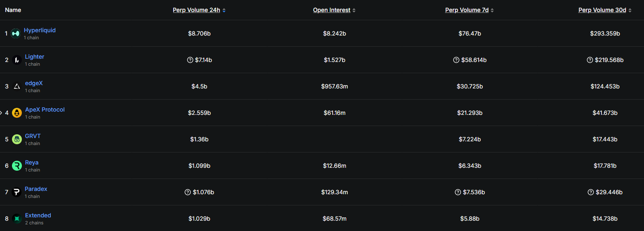Screen dimensions: 644x231
Task: Click the GRVT green logo icon
Action: point(17,139)
